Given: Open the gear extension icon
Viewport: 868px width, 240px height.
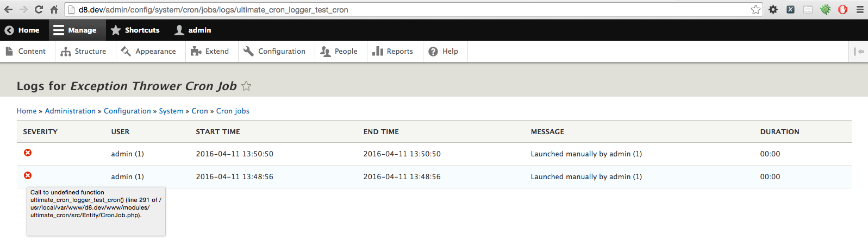Looking at the screenshot, I should pos(773,10).
